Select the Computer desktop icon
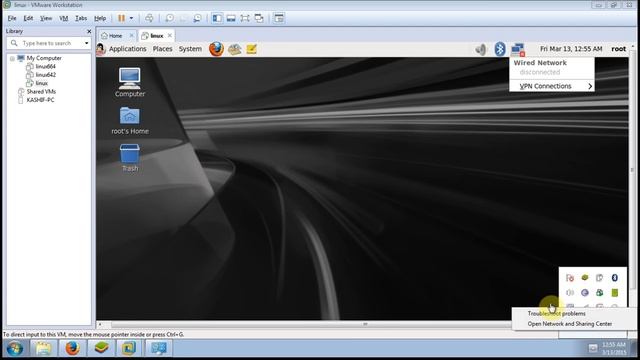Screen dimensions: 640x360 [130, 82]
